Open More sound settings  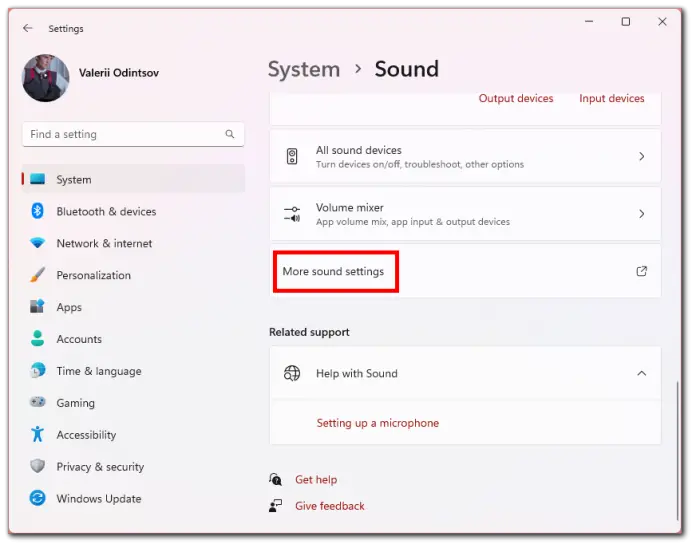click(x=465, y=271)
